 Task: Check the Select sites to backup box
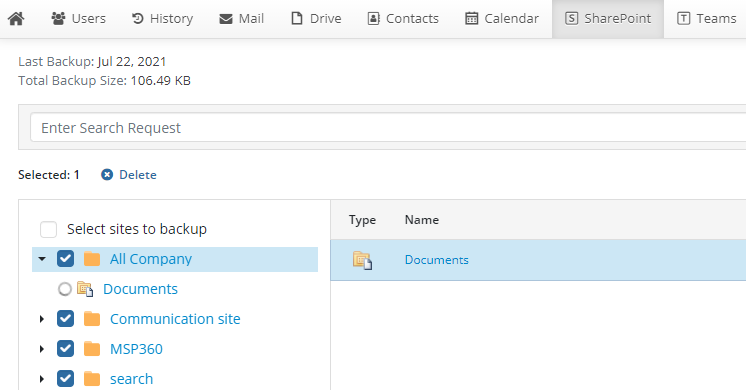49,229
